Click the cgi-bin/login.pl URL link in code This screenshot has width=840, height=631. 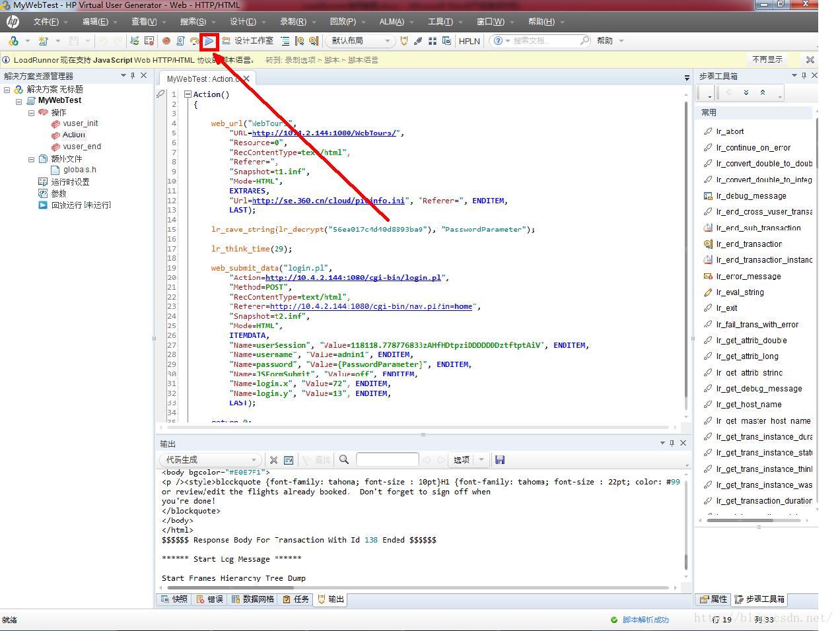pos(353,277)
